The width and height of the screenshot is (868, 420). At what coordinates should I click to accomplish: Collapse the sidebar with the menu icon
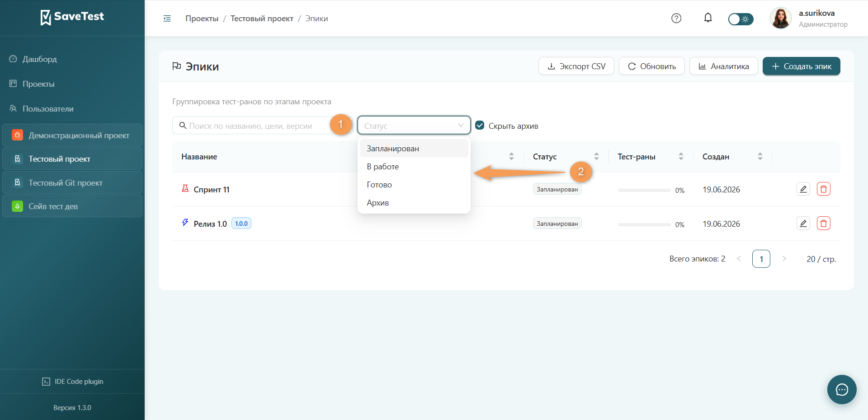pyautogui.click(x=167, y=19)
